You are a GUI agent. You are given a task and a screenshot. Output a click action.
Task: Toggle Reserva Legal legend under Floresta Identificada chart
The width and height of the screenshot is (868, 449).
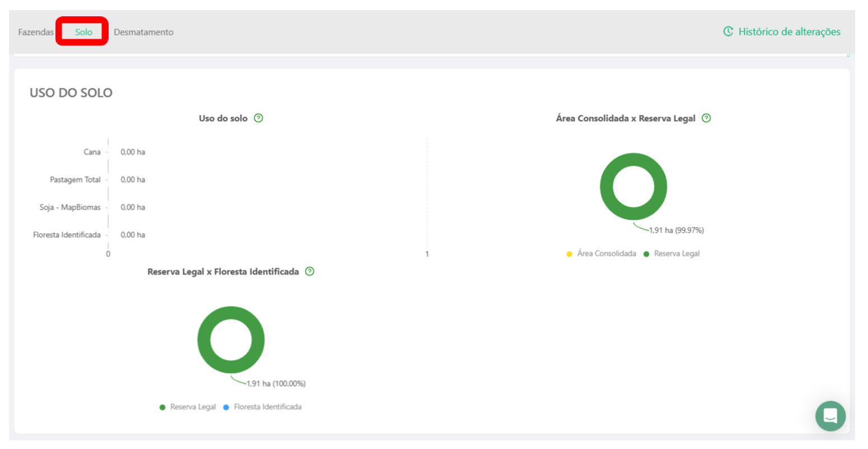pyautogui.click(x=188, y=407)
